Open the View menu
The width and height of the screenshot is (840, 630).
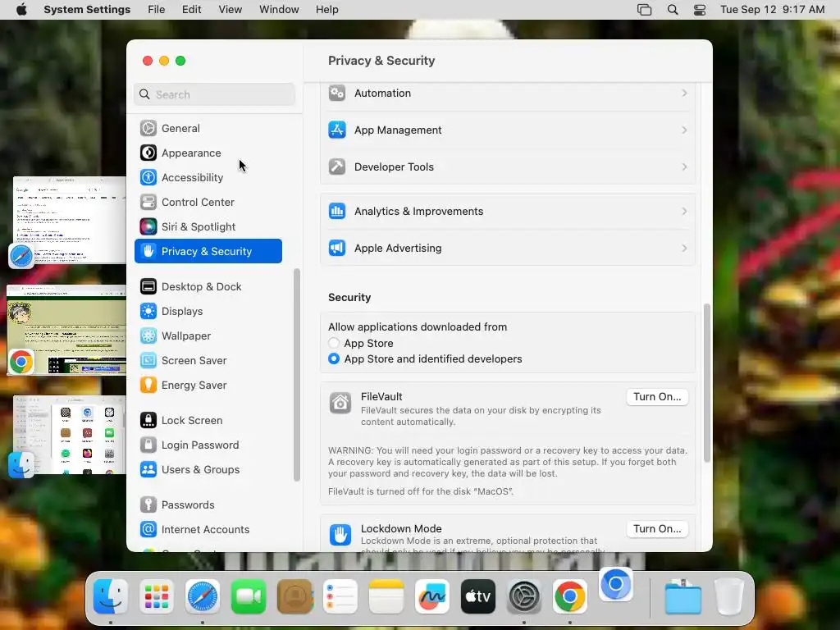[231, 10]
